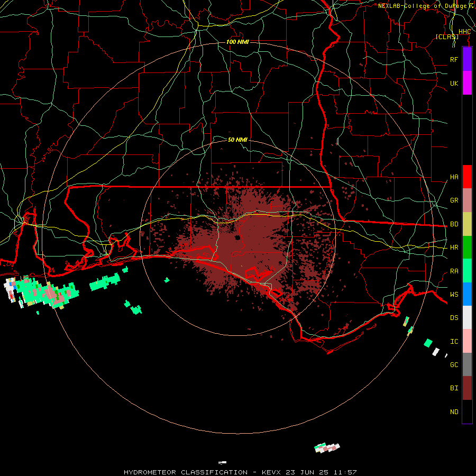This screenshot has width=476, height=476.
Task: Click the "GC" legend label
Action: [454, 364]
